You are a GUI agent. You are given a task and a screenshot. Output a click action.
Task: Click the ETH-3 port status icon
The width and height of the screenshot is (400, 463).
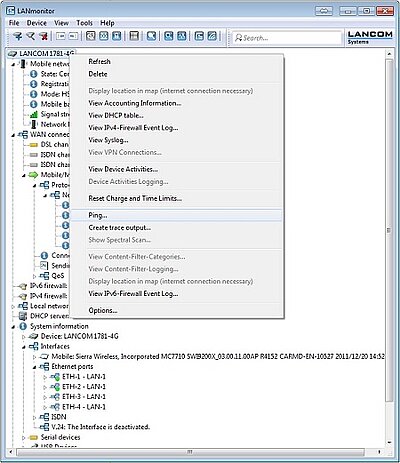[x=55, y=397]
